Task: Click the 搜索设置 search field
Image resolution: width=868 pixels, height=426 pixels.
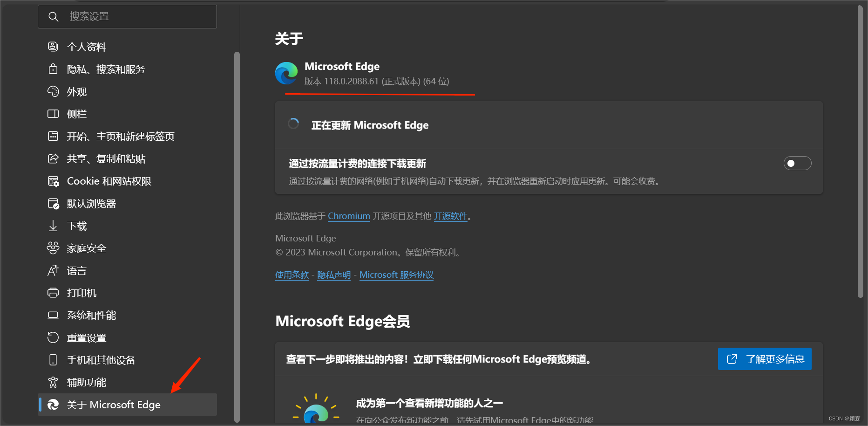Action: 127,17
